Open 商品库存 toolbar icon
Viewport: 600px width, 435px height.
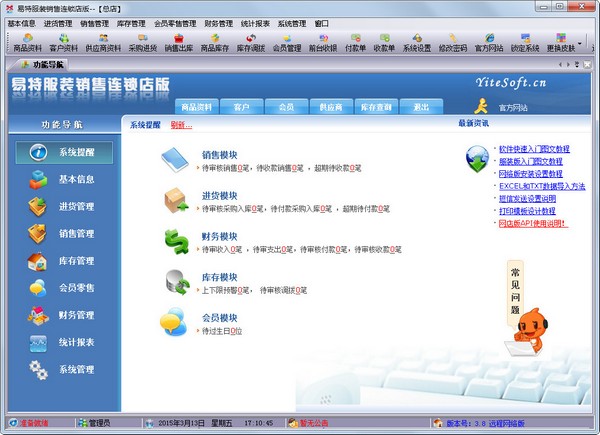tap(215, 42)
